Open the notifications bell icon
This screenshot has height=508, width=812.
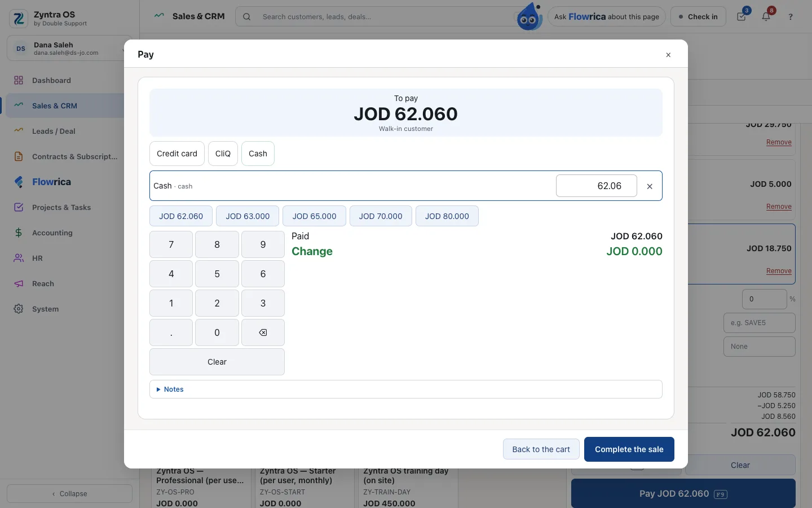[x=766, y=16]
